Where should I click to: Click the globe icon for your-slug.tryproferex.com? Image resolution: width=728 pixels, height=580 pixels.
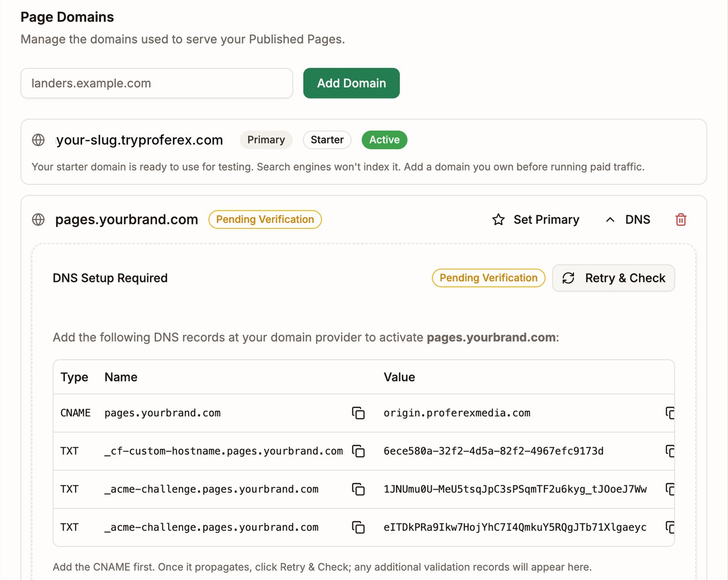[38, 140]
